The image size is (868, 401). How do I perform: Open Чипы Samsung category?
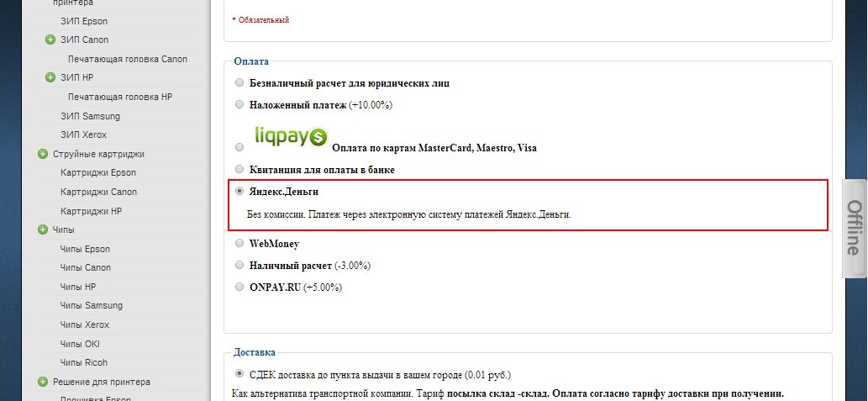point(92,306)
